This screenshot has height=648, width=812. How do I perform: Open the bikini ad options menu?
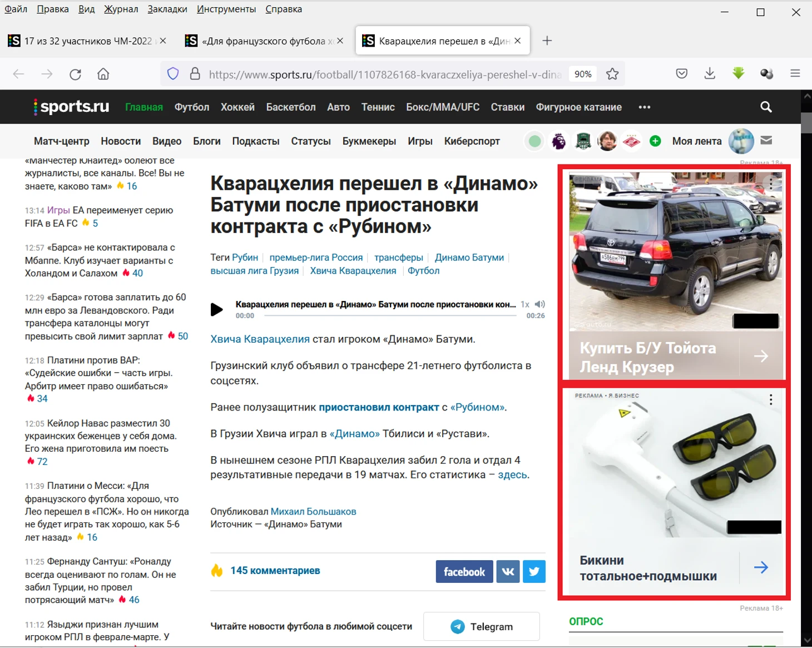point(771,400)
